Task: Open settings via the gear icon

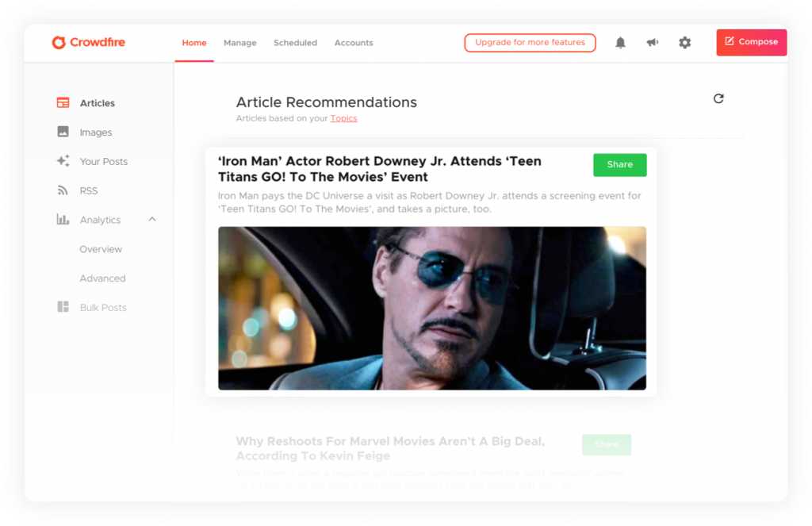Action: [684, 43]
